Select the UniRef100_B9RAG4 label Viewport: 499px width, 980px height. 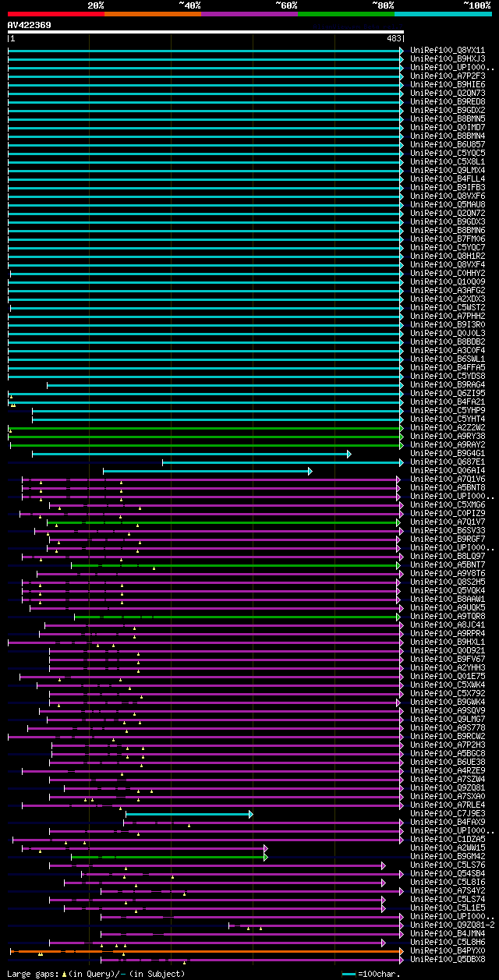pos(448,384)
